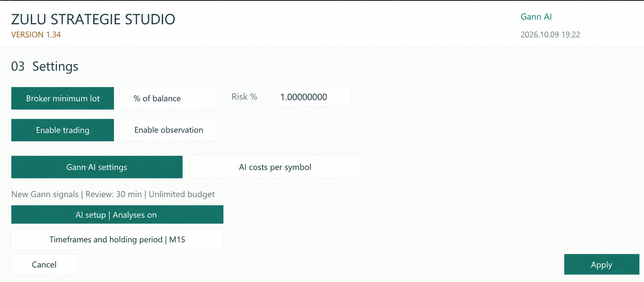Apply the settings
This screenshot has width=644, height=282.
click(602, 264)
